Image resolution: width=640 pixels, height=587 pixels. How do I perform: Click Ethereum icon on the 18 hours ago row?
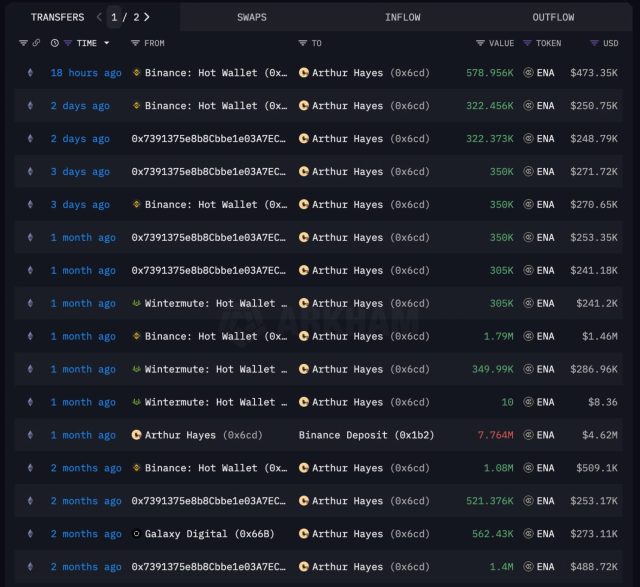[x=29, y=73]
